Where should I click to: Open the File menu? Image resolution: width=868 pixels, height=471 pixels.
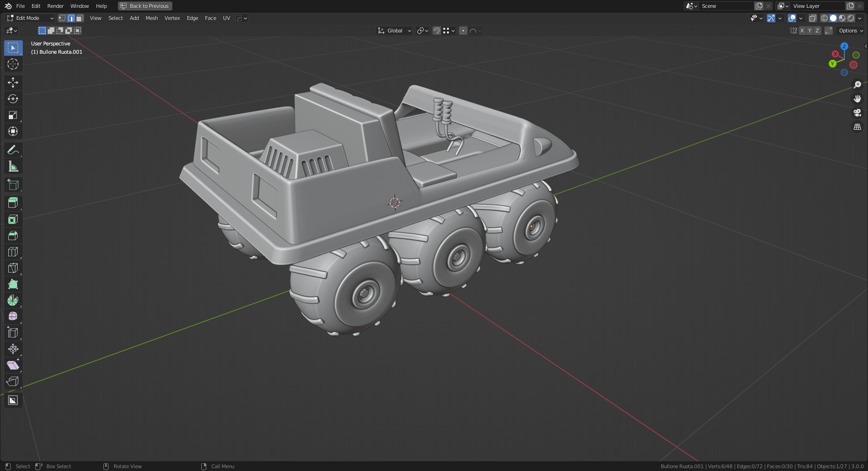click(20, 6)
